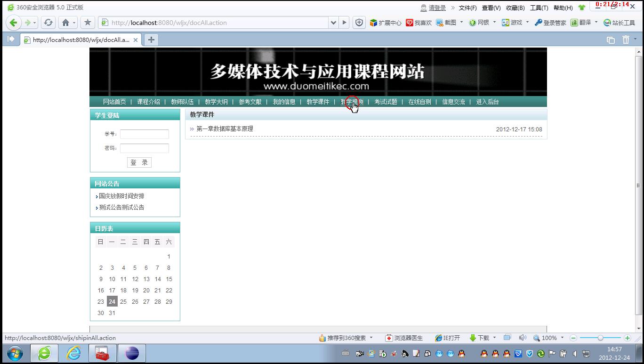Screen dimensions: 644x364
Task: Open 登录管家 login manager
Action: coord(550,23)
